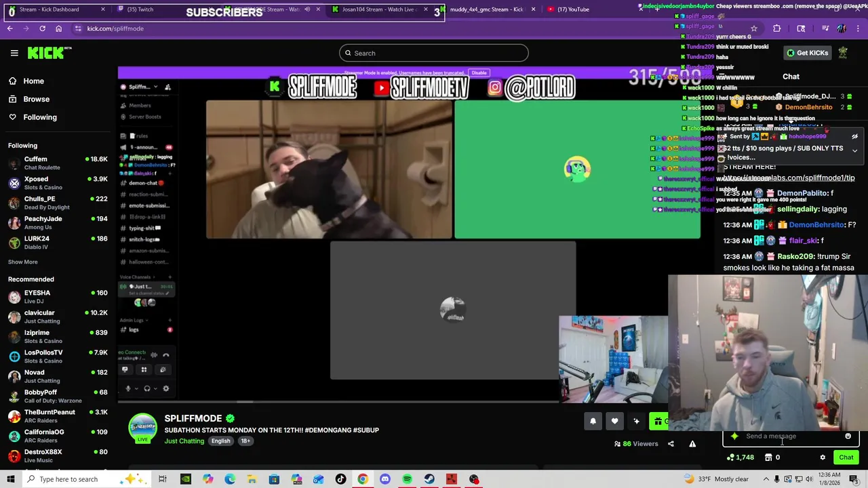Open TikTok from the taskbar

coord(340,479)
